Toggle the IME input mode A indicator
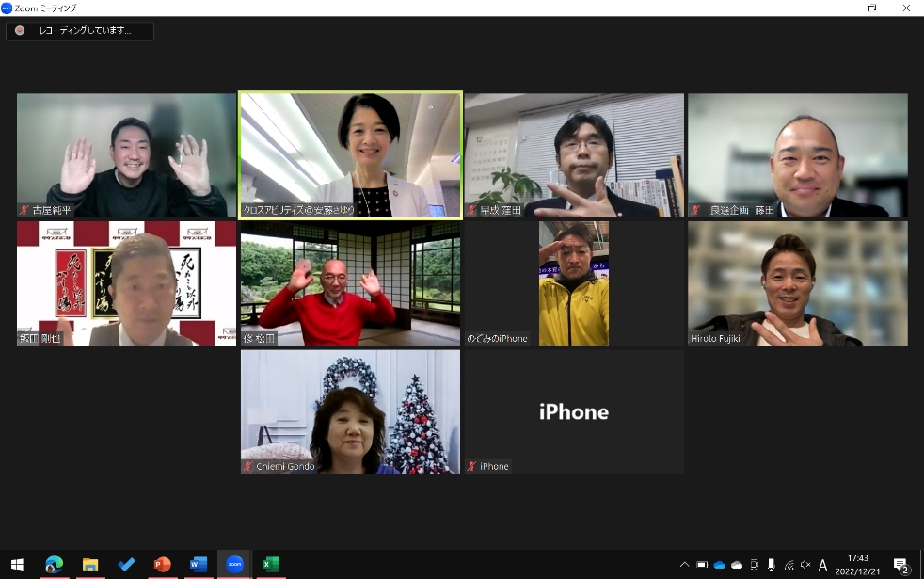 coord(823,565)
